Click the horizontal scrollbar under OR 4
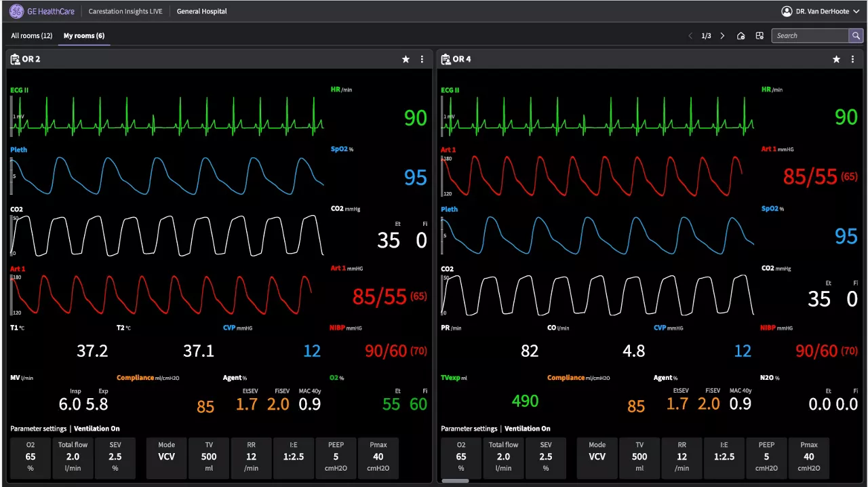This screenshot has width=868, height=487. click(455, 481)
